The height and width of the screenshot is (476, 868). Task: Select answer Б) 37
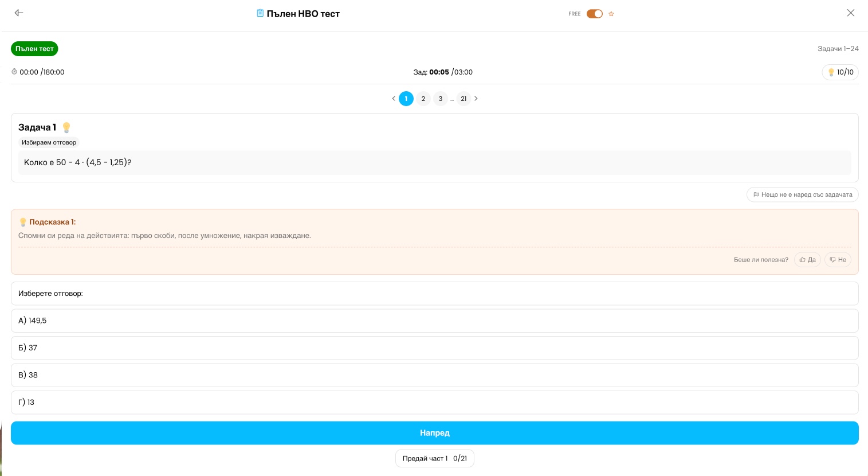pyautogui.click(x=434, y=348)
